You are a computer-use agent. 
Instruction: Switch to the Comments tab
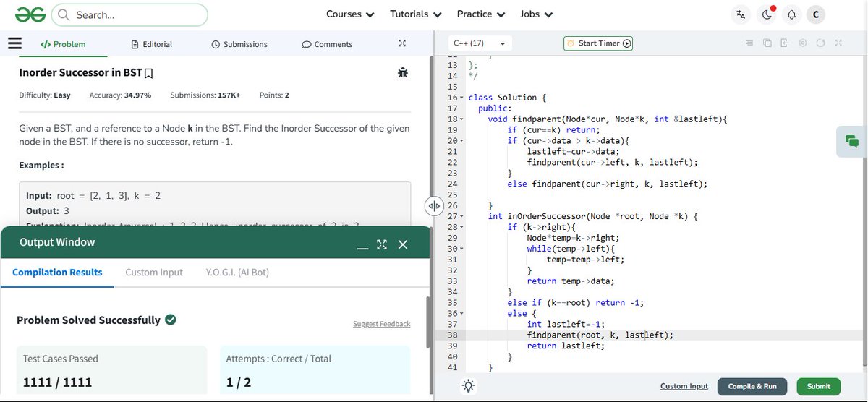[x=327, y=44]
